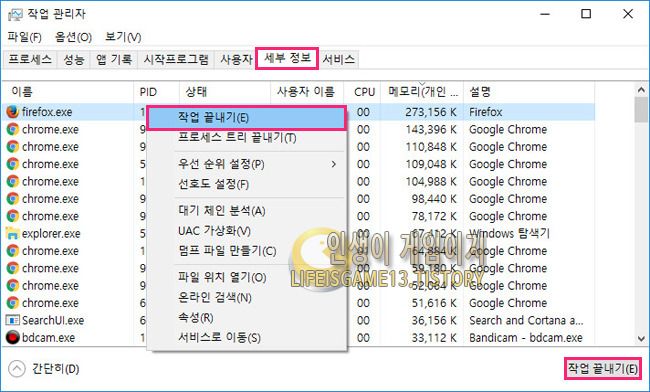The width and height of the screenshot is (650, 392).
Task: Click the 143,396 K memory value
Action: (432, 129)
